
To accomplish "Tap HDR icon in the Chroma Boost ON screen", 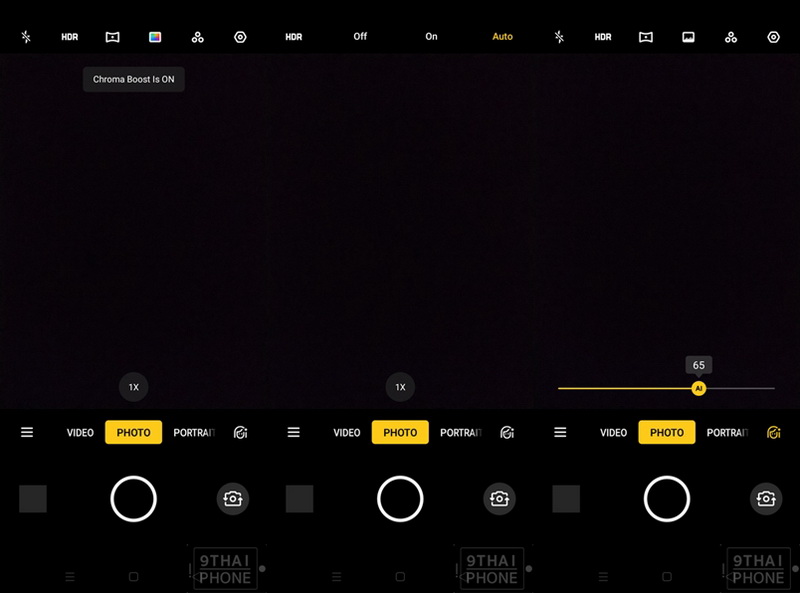I will [70, 37].
